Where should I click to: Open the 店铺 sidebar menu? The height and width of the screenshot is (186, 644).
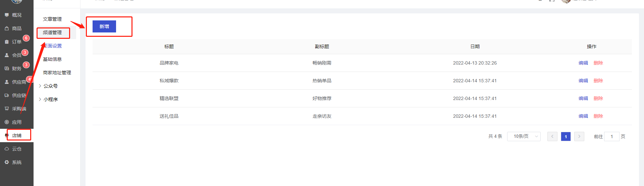(x=17, y=135)
